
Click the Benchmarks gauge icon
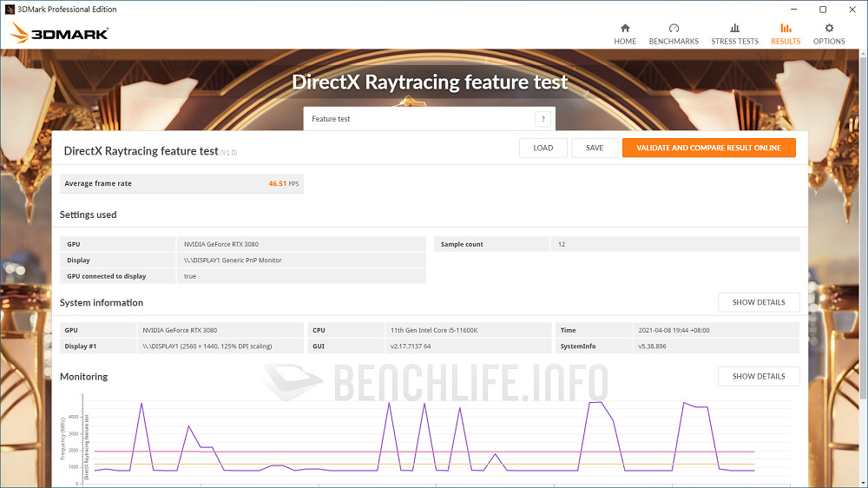[674, 29]
